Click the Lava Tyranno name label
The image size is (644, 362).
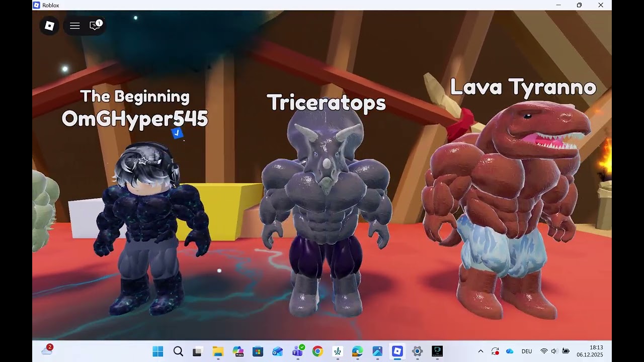click(x=523, y=87)
